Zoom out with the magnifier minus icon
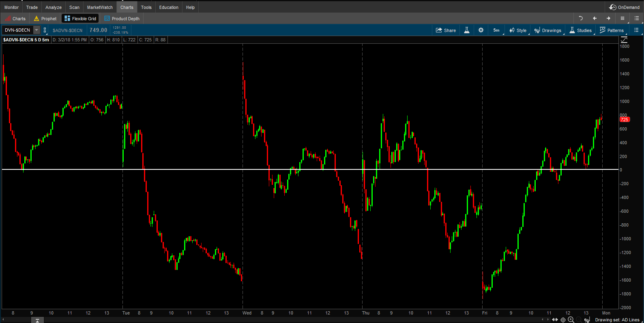Image resolution: width=644 pixels, height=323 pixels. click(x=579, y=320)
